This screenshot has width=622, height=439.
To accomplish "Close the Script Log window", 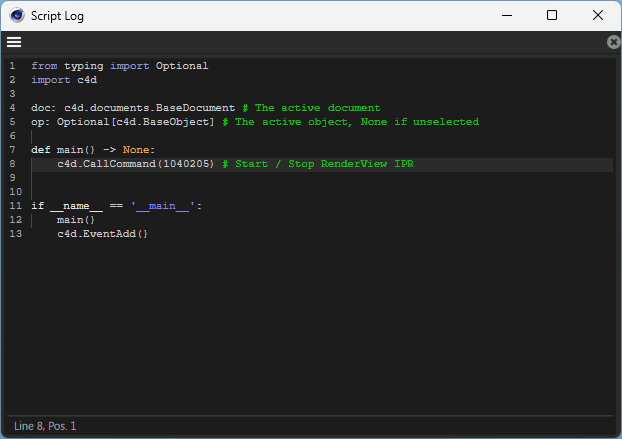I will coord(597,15).
